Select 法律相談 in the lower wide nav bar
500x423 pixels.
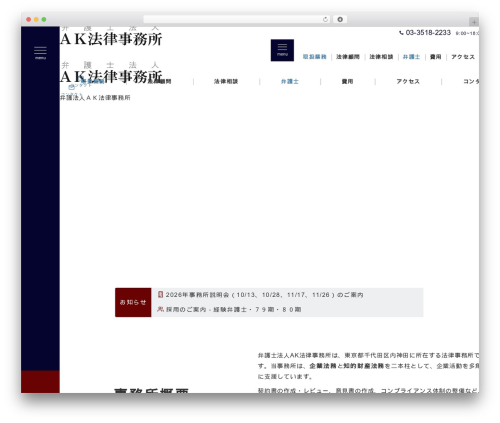pos(226,81)
